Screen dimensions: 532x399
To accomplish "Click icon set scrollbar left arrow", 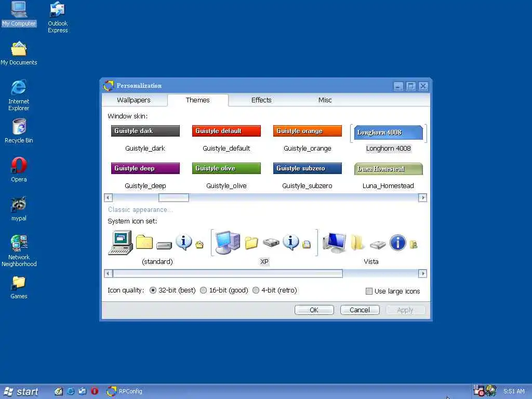I will pyautogui.click(x=108, y=273).
